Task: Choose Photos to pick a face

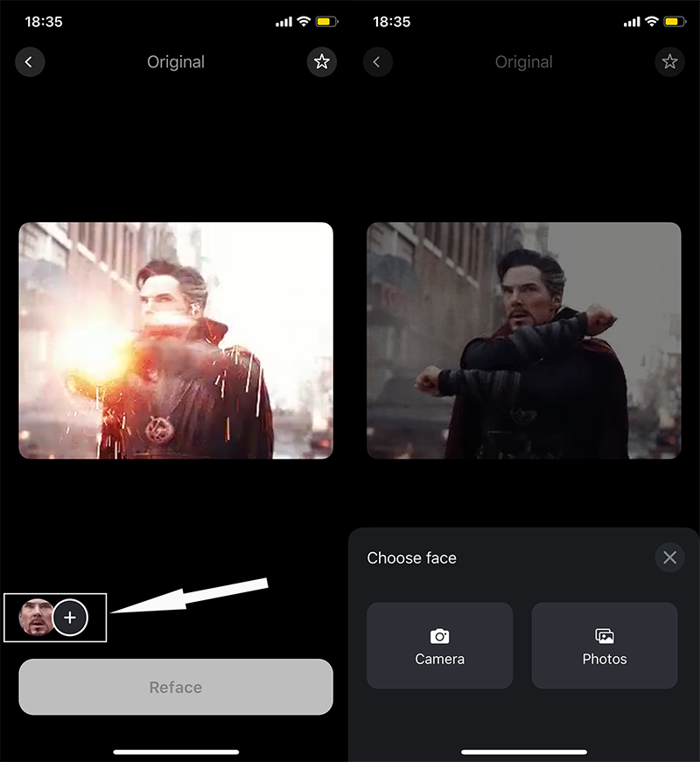Action: click(605, 646)
